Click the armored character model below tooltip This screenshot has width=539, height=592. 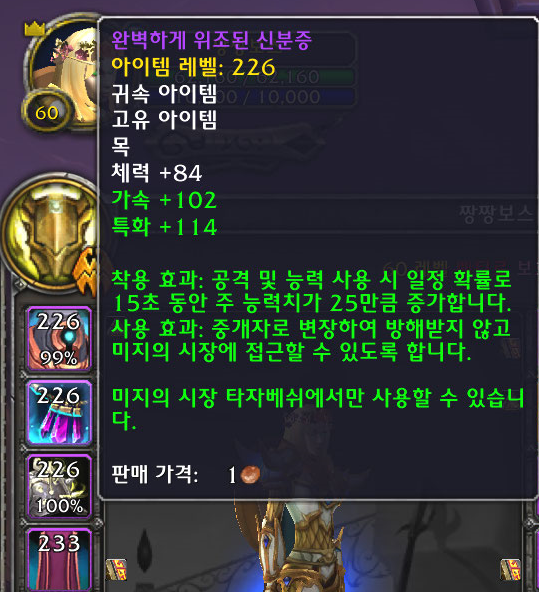click(x=302, y=546)
